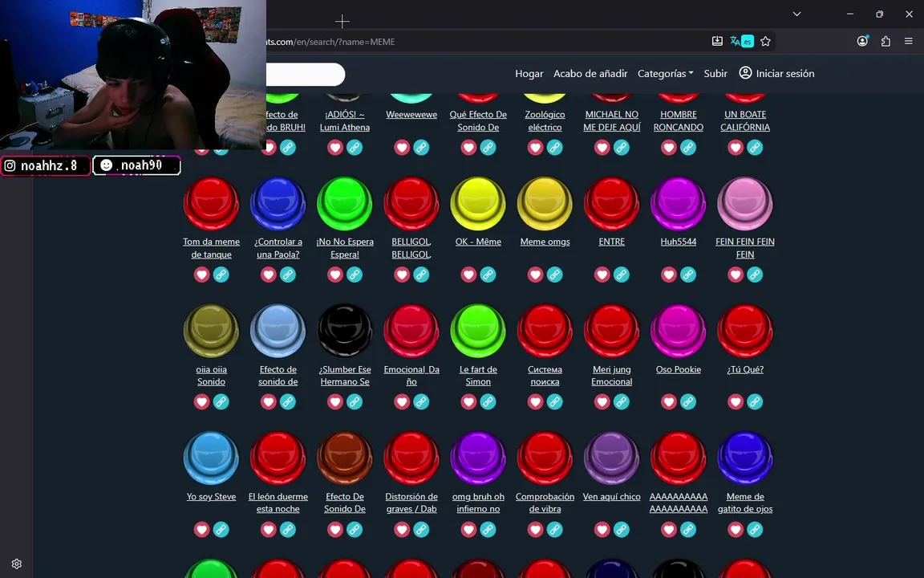924x578 pixels.
Task: Favorite the Ven aquí chico sound
Action: 602,529
